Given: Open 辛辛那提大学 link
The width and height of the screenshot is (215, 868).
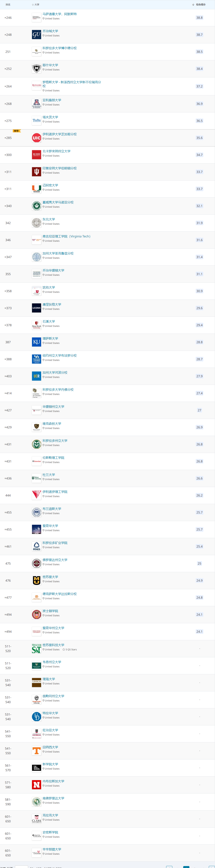Looking at the screenshot, I should point(52,849).
